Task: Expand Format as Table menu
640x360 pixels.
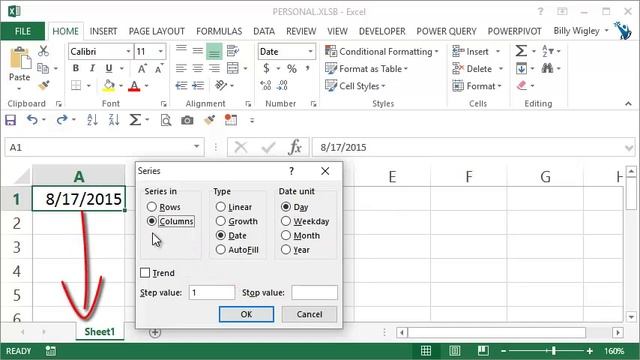Action: [406, 69]
